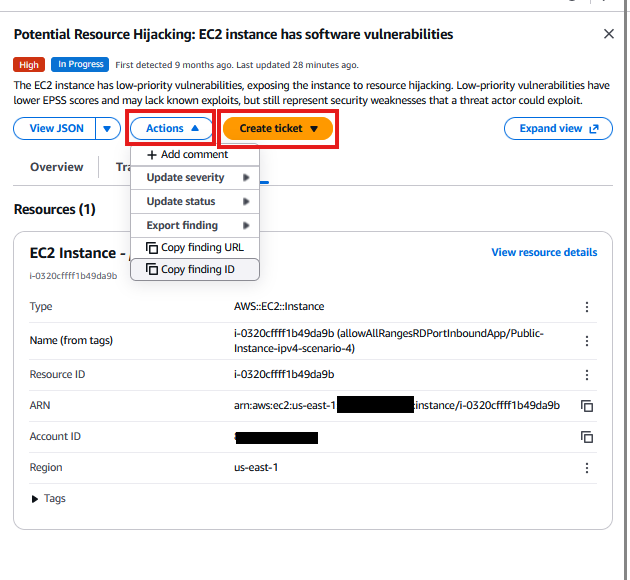Screen dimensions: 630x580
Task: Copy the Account ID value
Action: pyautogui.click(x=587, y=437)
